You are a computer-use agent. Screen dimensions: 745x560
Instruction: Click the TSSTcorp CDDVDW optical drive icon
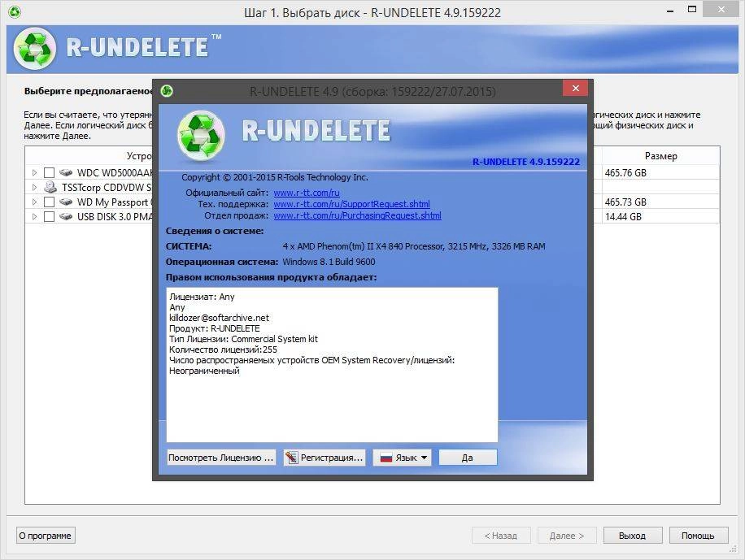[x=50, y=187]
